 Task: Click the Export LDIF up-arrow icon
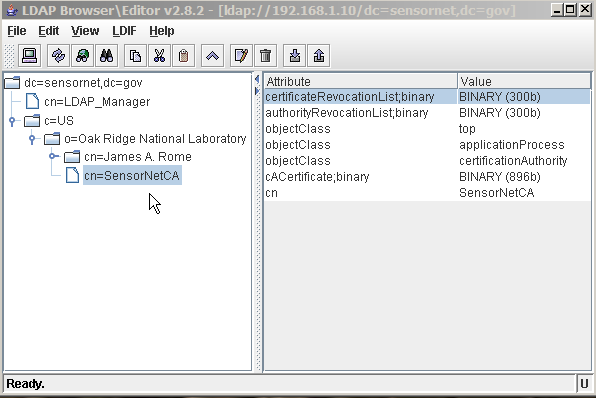pos(319,56)
